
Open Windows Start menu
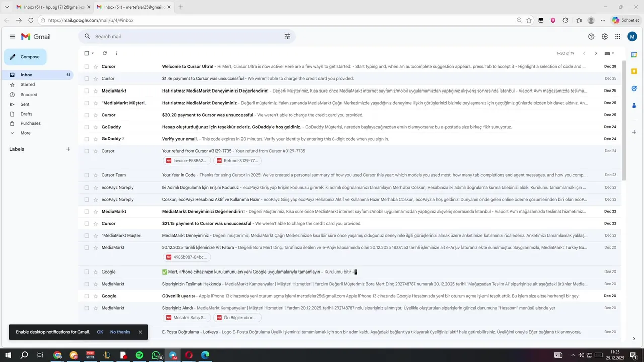[x=8, y=355]
